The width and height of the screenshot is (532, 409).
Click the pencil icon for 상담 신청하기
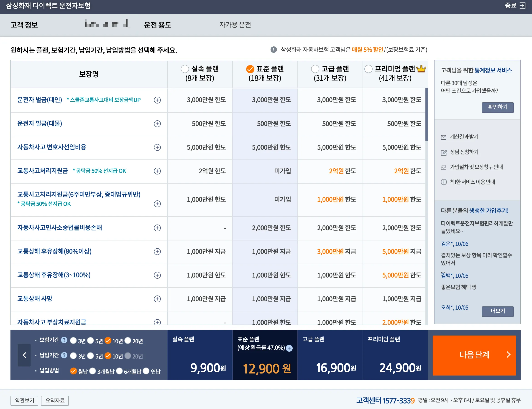(x=444, y=153)
